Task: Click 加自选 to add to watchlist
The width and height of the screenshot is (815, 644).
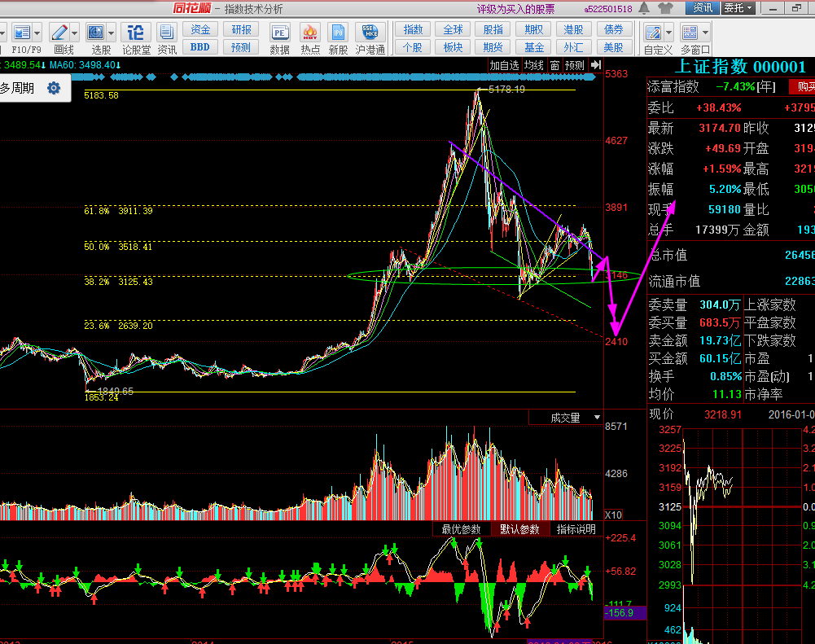Action: (504, 65)
